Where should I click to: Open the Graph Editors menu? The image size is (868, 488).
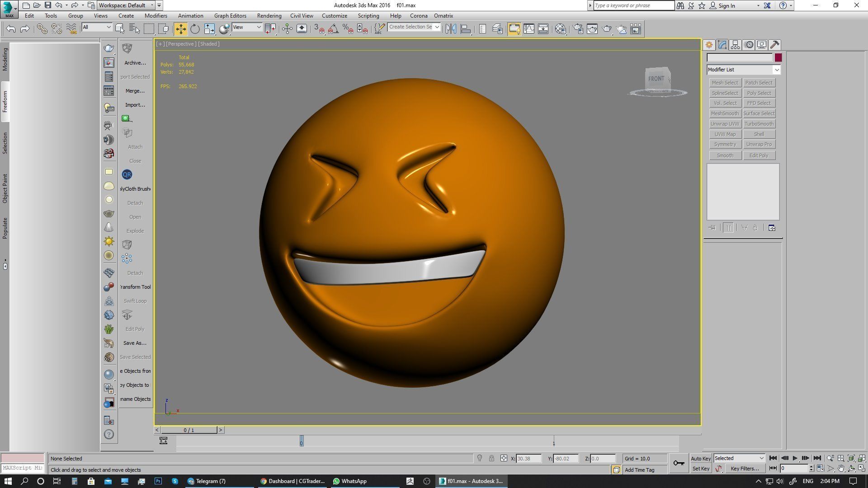230,15
